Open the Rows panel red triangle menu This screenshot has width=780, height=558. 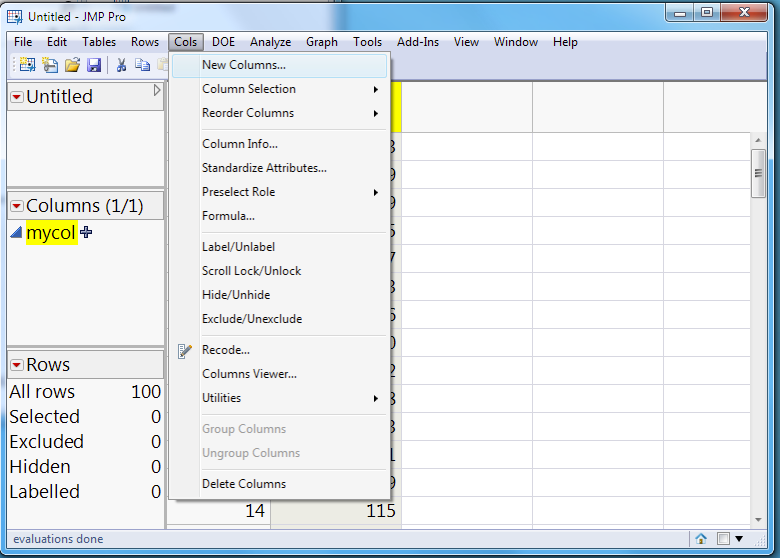(x=16, y=365)
